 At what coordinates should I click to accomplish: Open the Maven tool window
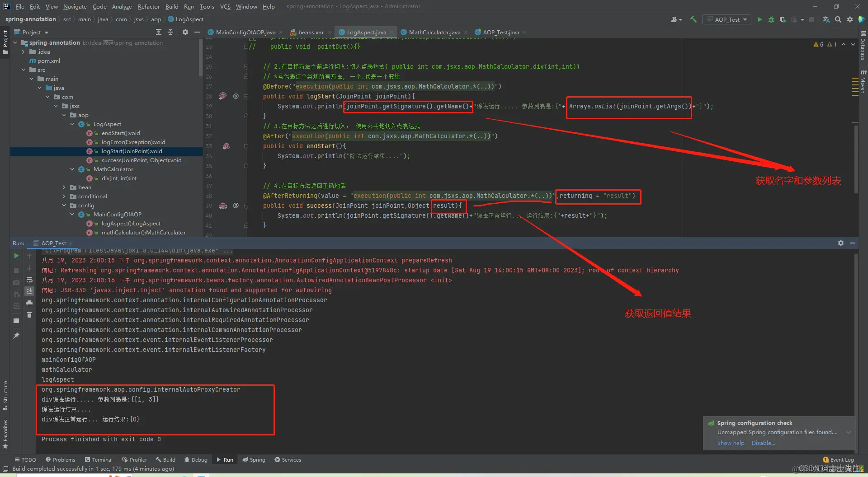tap(863, 81)
